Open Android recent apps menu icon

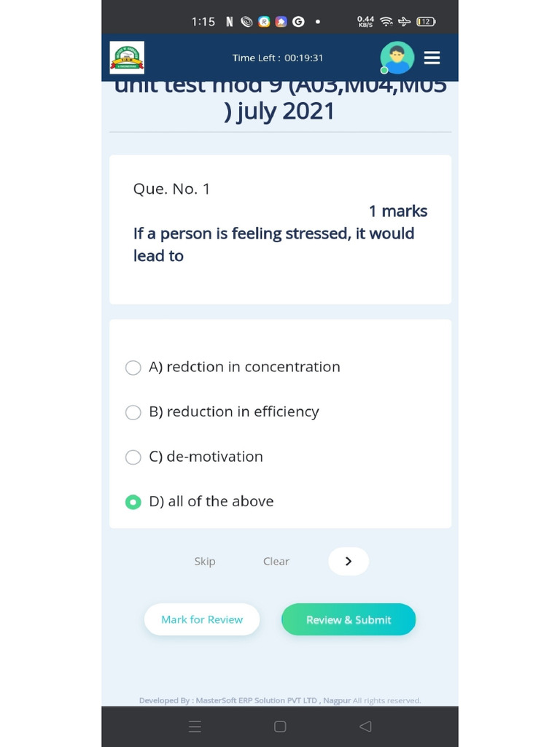pos(195,726)
